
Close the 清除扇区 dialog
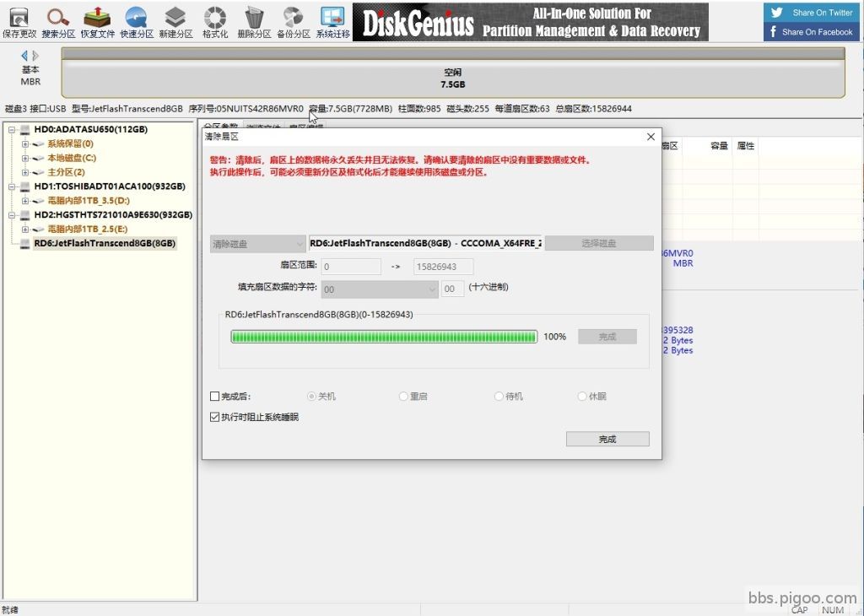651,137
